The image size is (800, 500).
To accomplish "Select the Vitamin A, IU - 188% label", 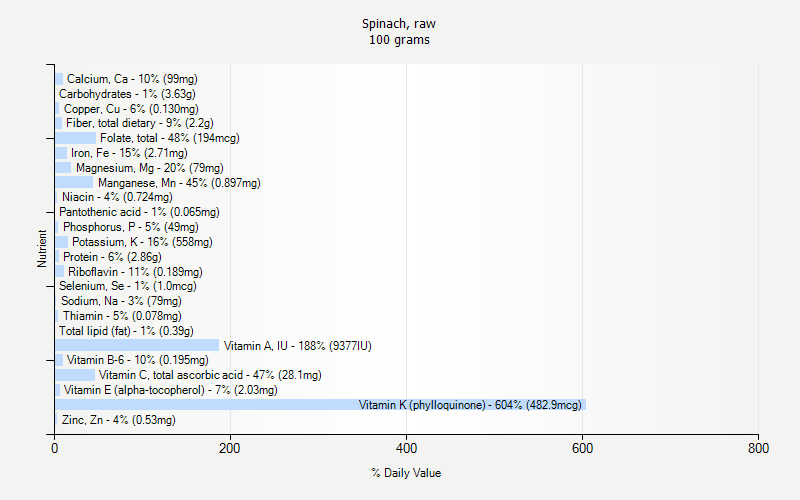I will pos(297,346).
